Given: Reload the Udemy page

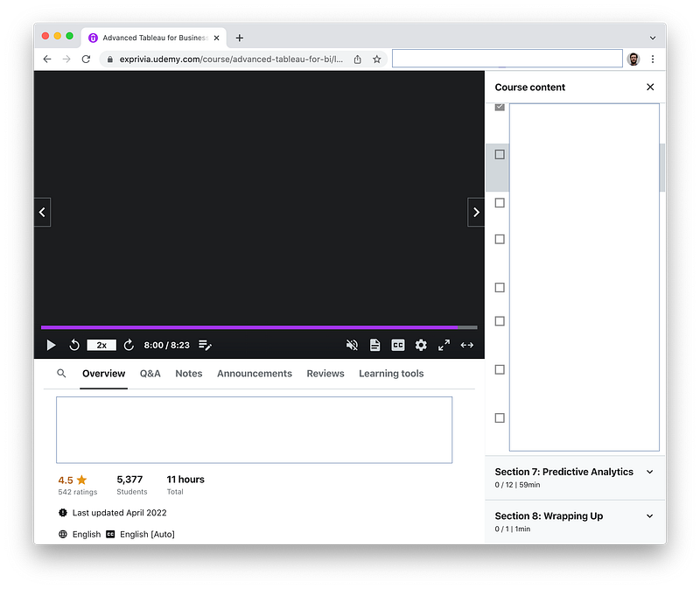Looking at the screenshot, I should tap(86, 59).
